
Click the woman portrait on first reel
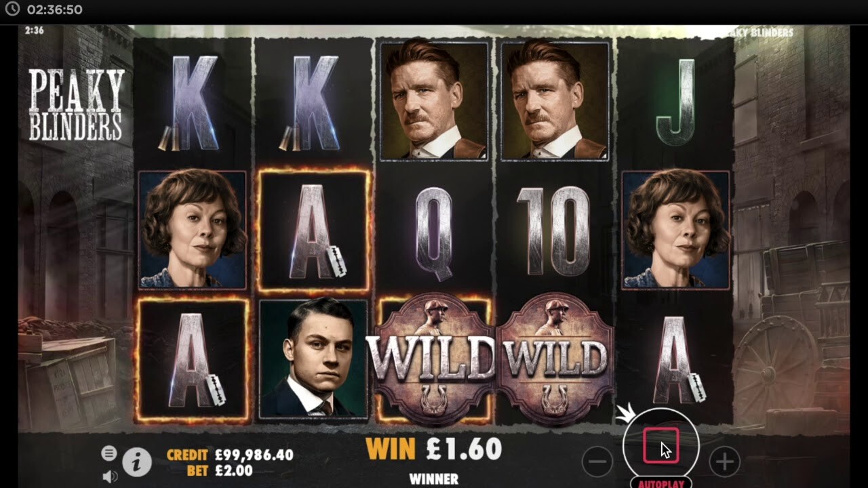click(x=193, y=230)
